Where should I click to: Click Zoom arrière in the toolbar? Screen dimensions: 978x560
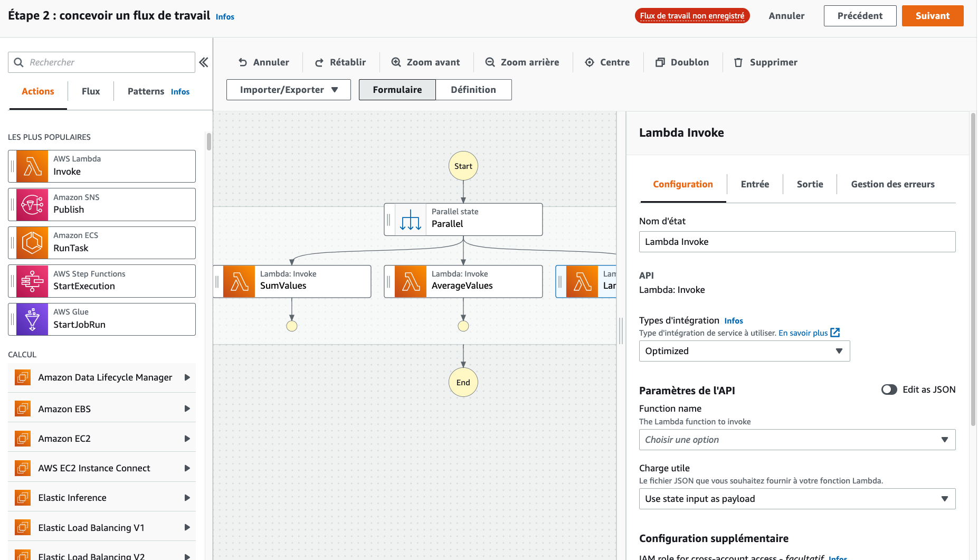coord(522,62)
